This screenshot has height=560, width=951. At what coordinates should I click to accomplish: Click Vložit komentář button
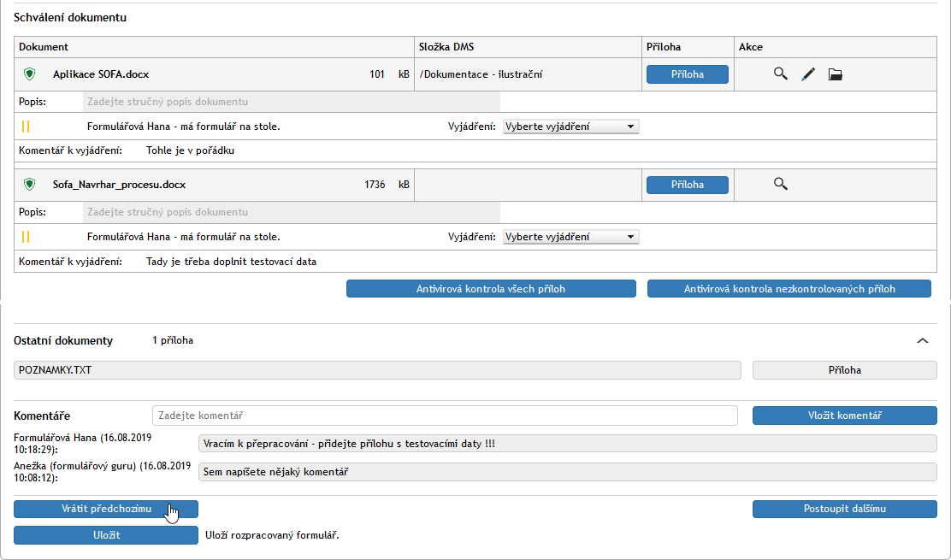(x=844, y=416)
